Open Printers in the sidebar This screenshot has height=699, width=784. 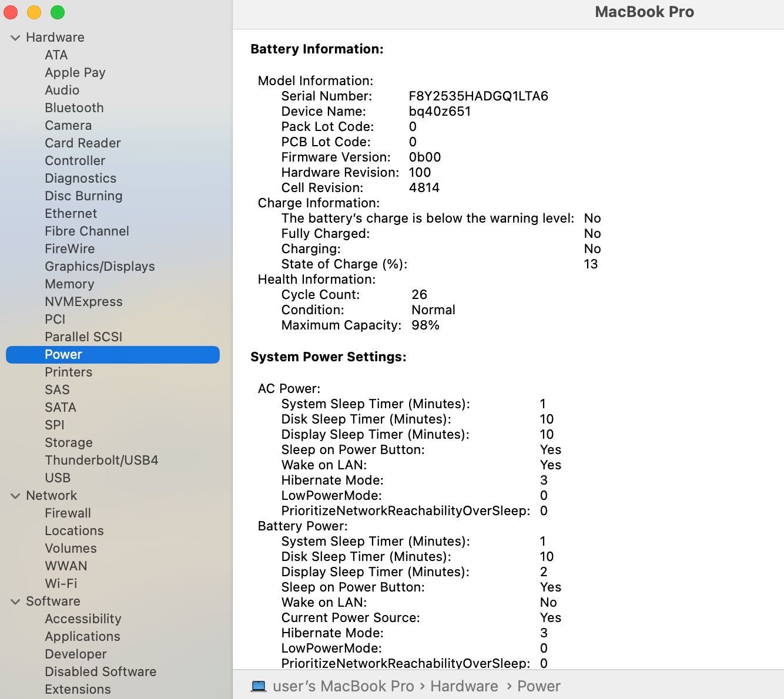coord(69,372)
